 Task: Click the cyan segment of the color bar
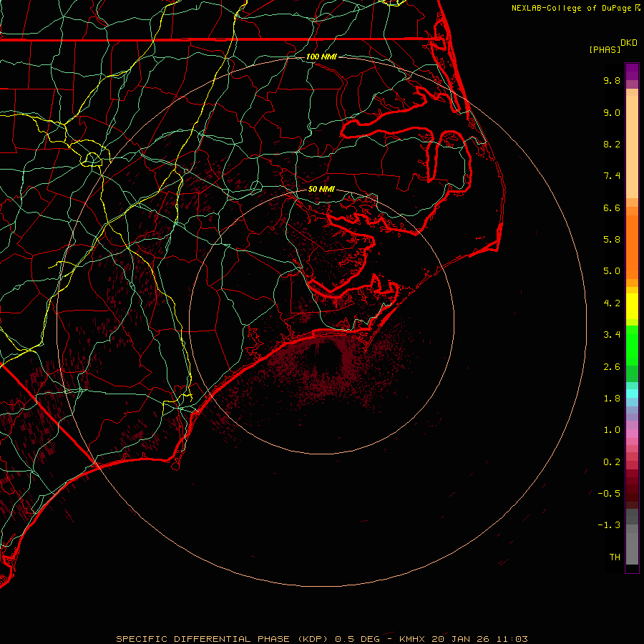pyautogui.click(x=632, y=394)
